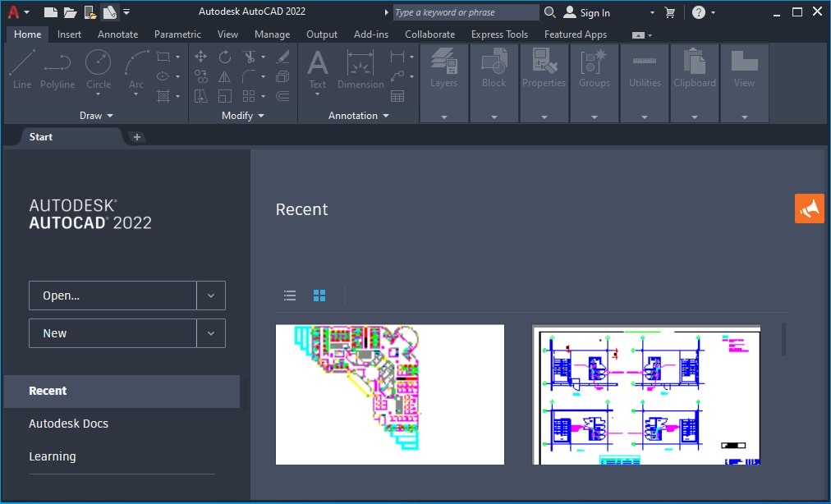Open the AutoCAD application menu
Image resolution: width=831 pixels, height=504 pixels.
click(18, 12)
